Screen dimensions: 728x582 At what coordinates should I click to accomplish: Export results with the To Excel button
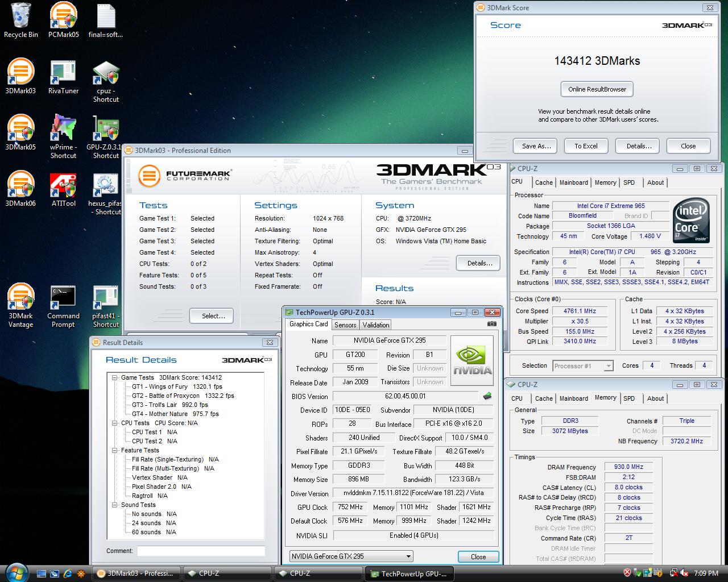pyautogui.click(x=586, y=146)
